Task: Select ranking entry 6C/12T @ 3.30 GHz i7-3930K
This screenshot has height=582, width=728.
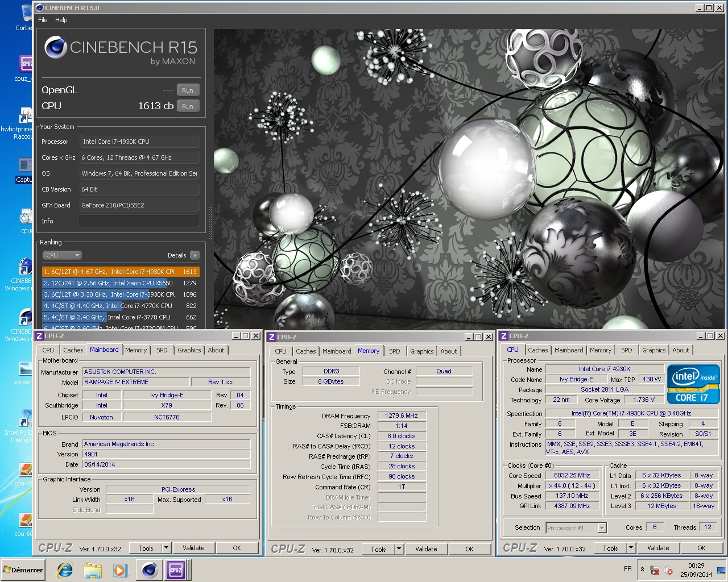Action: click(x=121, y=294)
